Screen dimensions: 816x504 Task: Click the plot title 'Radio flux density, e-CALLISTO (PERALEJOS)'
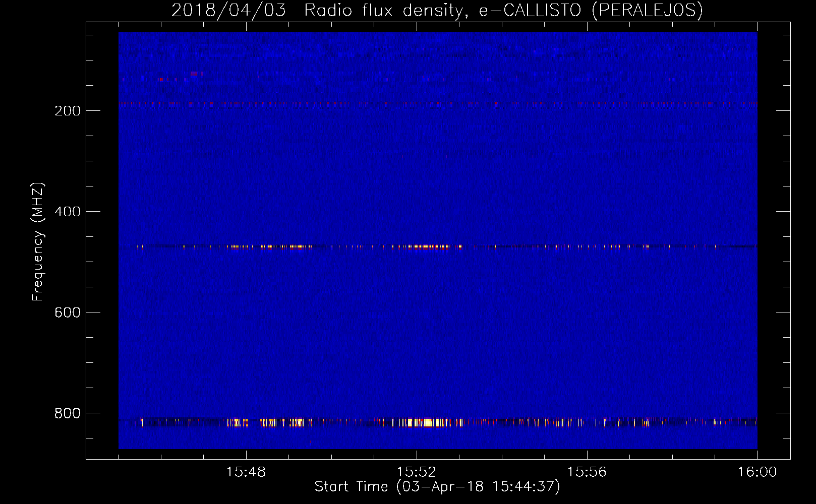click(503, 10)
